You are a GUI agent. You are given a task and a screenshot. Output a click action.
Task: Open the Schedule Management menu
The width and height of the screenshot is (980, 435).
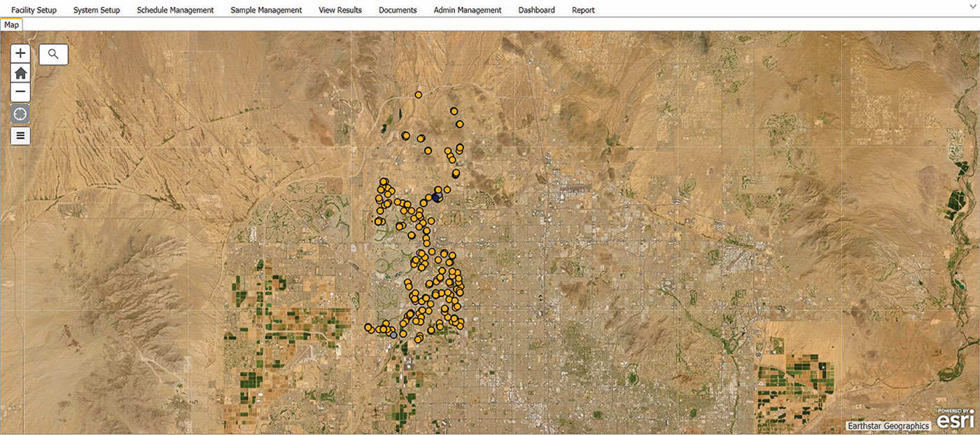tap(175, 10)
